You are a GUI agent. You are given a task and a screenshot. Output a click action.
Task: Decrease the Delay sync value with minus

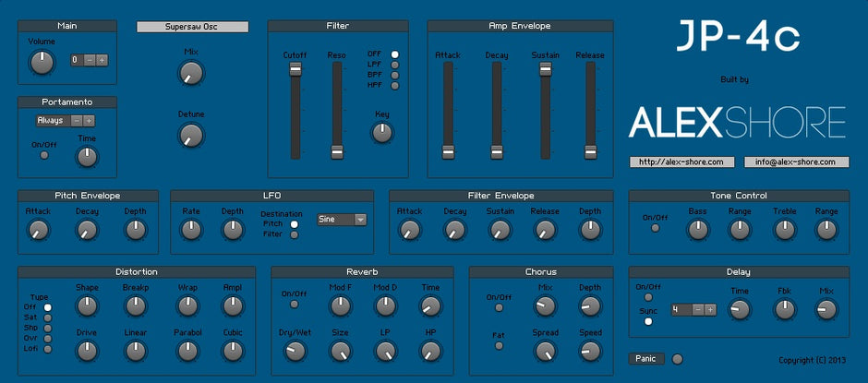click(x=699, y=309)
